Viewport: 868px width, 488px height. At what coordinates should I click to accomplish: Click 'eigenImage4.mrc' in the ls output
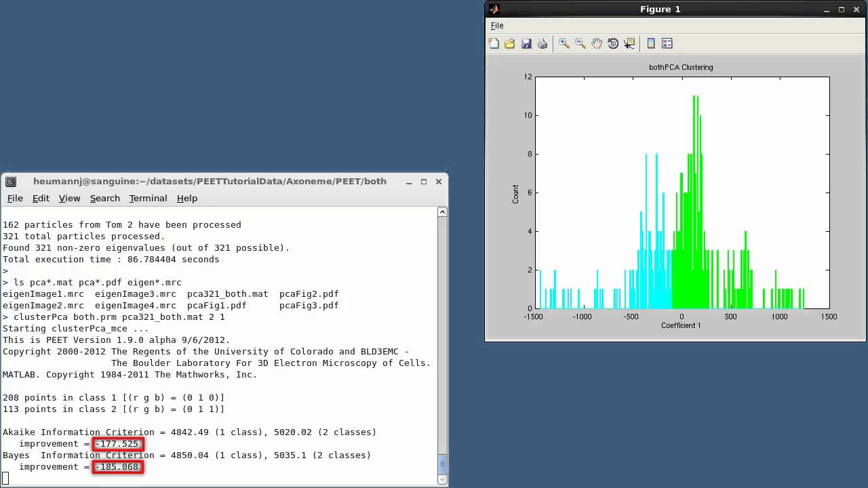click(x=136, y=306)
